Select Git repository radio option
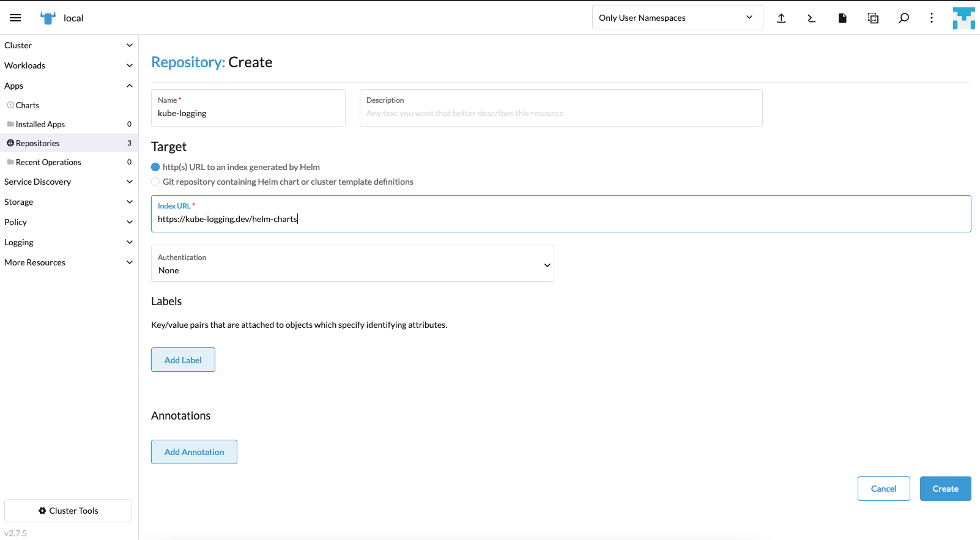980x540 pixels. pos(155,182)
